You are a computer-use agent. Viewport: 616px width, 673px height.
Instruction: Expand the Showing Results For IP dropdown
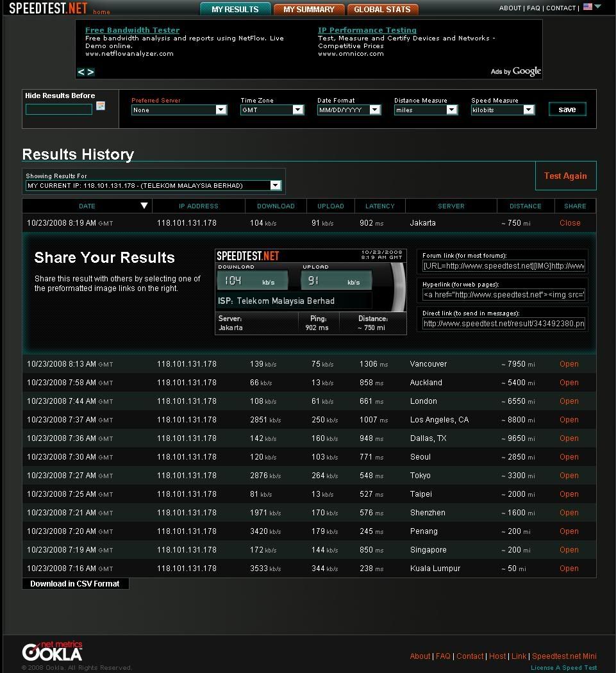[x=276, y=185]
